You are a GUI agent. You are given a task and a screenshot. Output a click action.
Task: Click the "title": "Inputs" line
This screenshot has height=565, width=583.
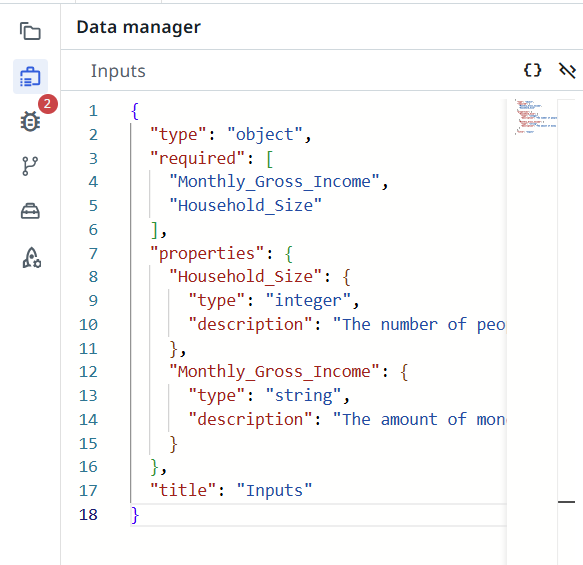[x=231, y=491]
